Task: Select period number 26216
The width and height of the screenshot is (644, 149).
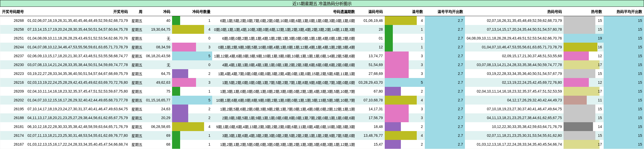Action: (x=19, y=82)
